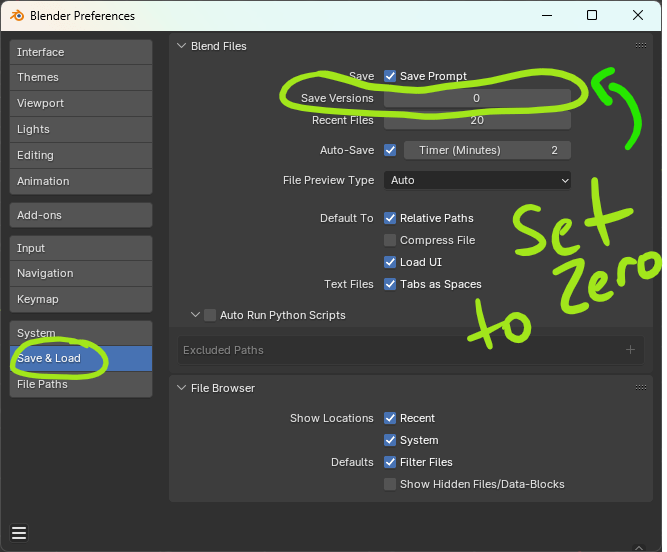Open the Add-ons section
This screenshot has width=667, height=552.
pyautogui.click(x=81, y=215)
